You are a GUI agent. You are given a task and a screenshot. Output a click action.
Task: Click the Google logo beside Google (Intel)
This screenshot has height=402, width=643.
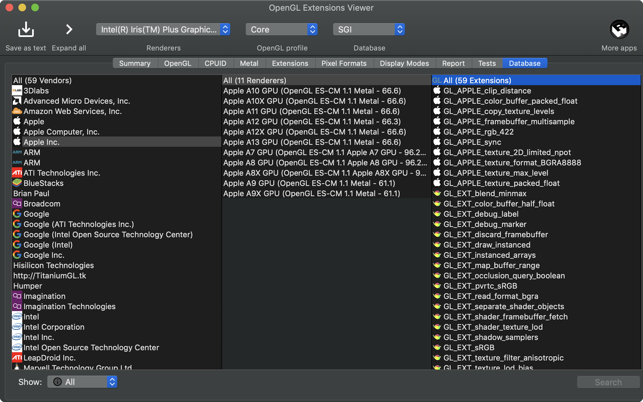pos(17,245)
